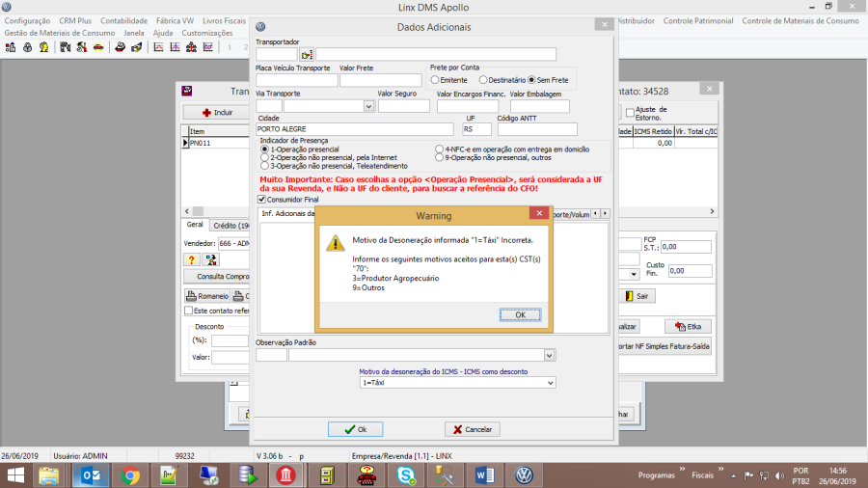Open the Livros Fiscais menu
The image size is (868, 488).
pos(224,20)
